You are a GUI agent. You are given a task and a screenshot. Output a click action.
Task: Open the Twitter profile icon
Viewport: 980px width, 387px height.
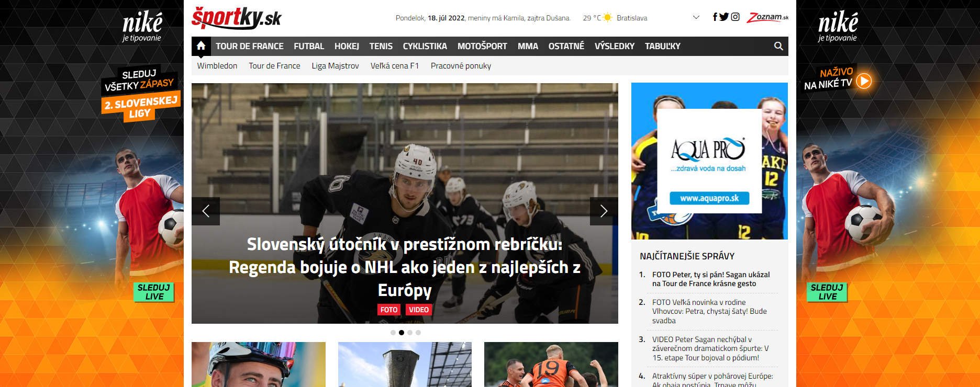tap(724, 17)
